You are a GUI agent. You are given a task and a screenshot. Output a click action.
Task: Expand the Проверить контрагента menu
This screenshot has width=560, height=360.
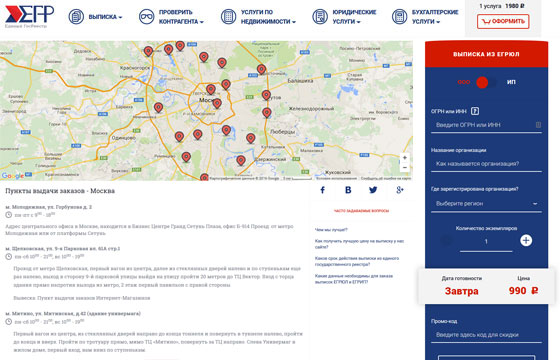[171, 17]
